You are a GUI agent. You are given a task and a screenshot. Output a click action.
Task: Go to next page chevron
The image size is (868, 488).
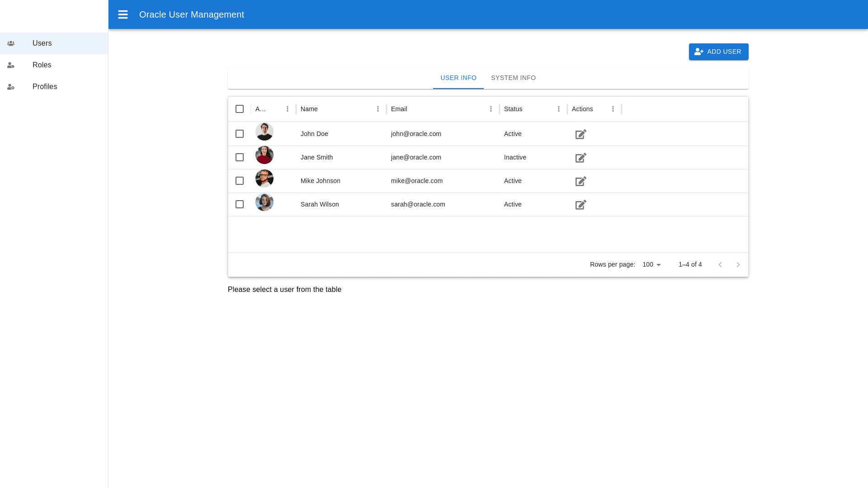coord(738,265)
